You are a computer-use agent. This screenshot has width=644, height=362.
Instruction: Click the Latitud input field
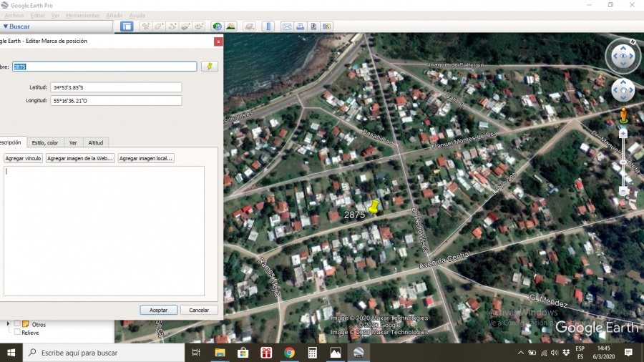116,87
